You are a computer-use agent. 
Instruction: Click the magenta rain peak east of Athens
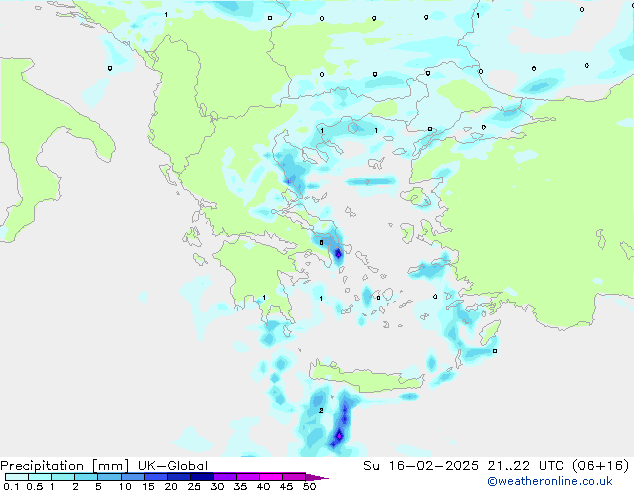tap(338, 254)
